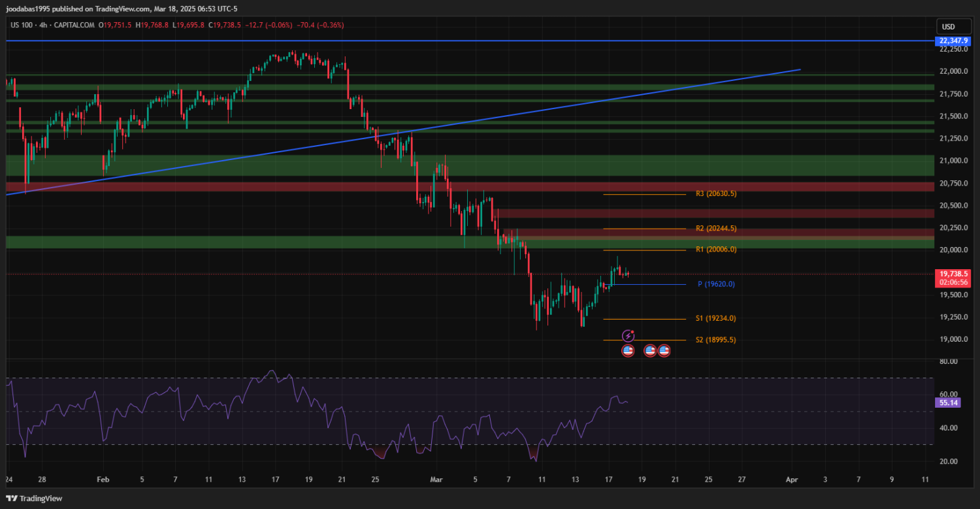The image size is (980, 509).
Task: Click the 19,250.0 price axis label
Action: (x=953, y=317)
